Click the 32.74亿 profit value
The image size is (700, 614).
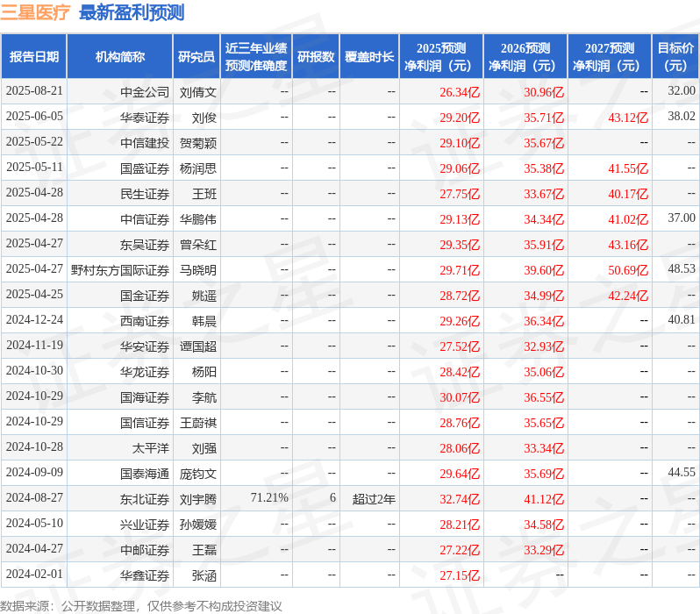pos(460,500)
